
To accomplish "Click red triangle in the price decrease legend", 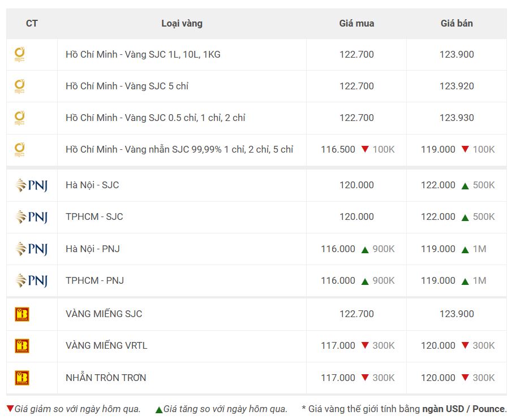I will (x=10, y=409).
